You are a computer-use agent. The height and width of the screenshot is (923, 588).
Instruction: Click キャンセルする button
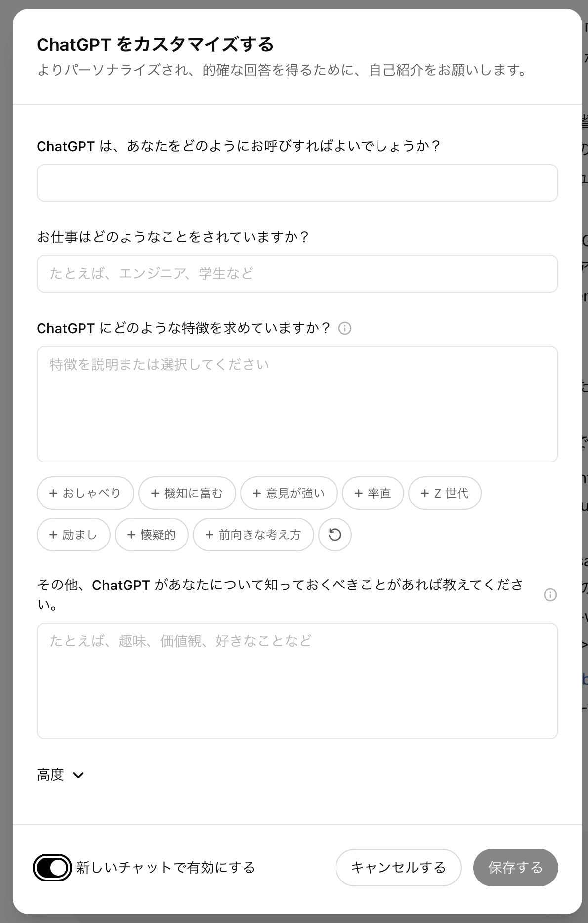[x=398, y=868]
